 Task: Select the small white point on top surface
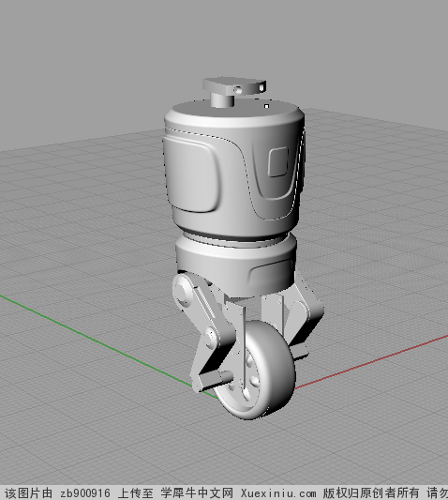[266, 106]
